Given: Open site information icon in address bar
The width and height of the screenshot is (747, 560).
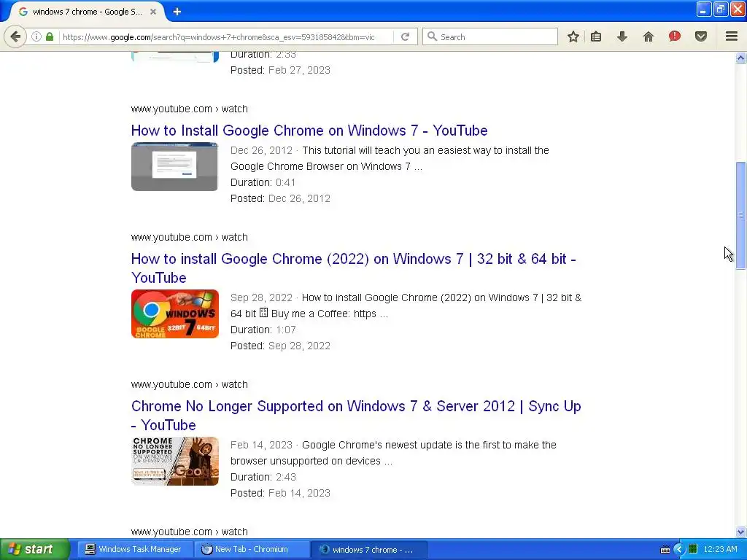Looking at the screenshot, I should (36, 36).
